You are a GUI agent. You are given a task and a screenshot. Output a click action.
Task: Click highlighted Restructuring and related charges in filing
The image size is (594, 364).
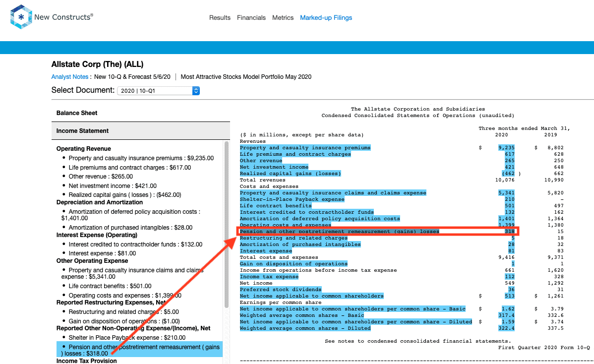click(294, 238)
